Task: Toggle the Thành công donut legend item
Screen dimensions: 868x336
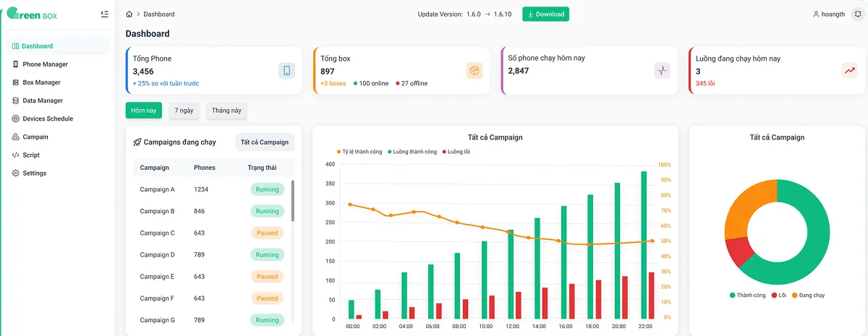Action: [748, 296]
